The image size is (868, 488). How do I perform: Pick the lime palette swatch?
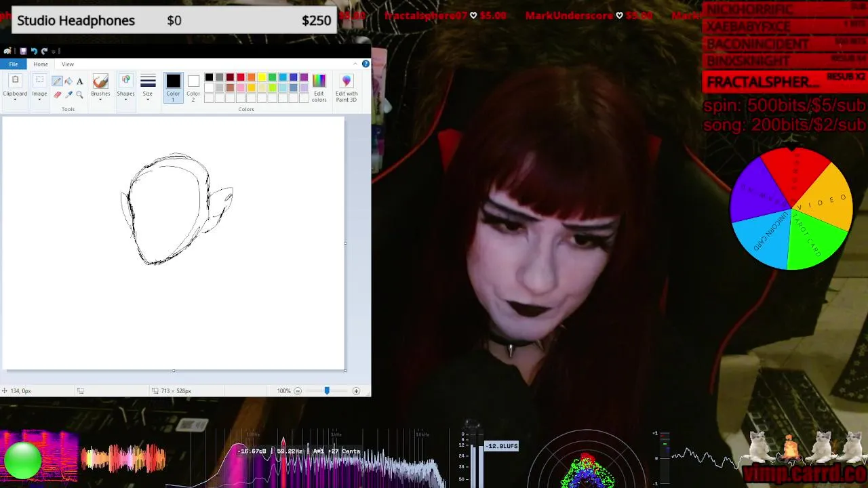272,87
